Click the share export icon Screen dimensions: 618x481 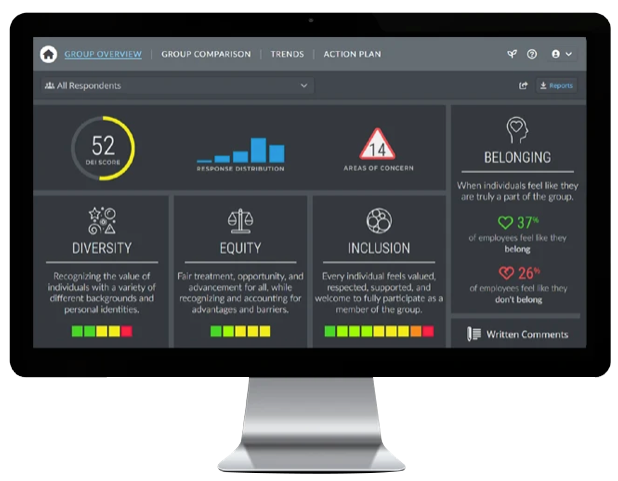click(523, 86)
